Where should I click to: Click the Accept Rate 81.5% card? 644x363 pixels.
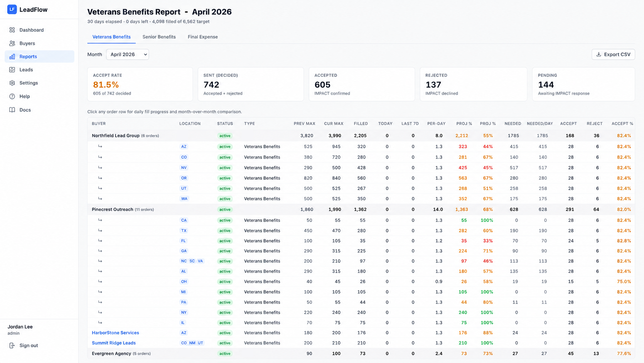coord(140,84)
